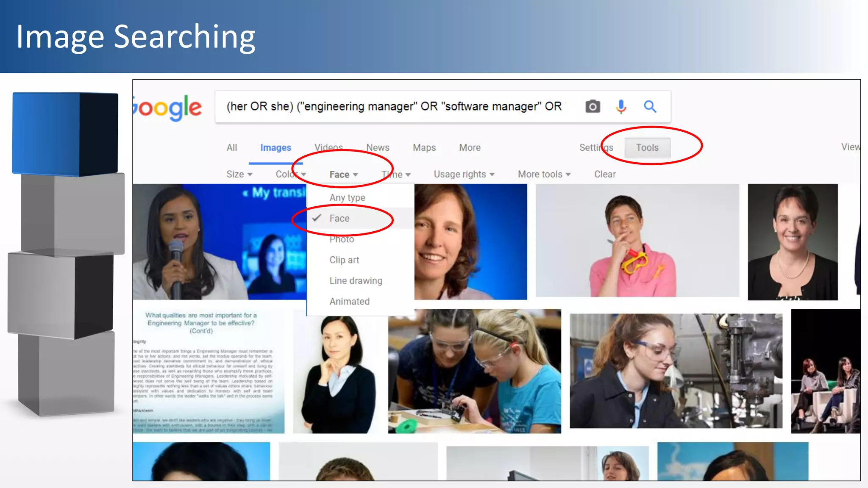Open the Engineering Manager qualities text image
Image resolution: width=868 pixels, height=488 pixels.
(x=209, y=372)
